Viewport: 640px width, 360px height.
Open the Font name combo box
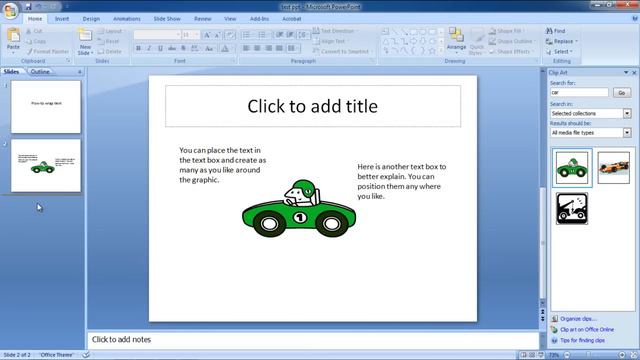[157, 35]
